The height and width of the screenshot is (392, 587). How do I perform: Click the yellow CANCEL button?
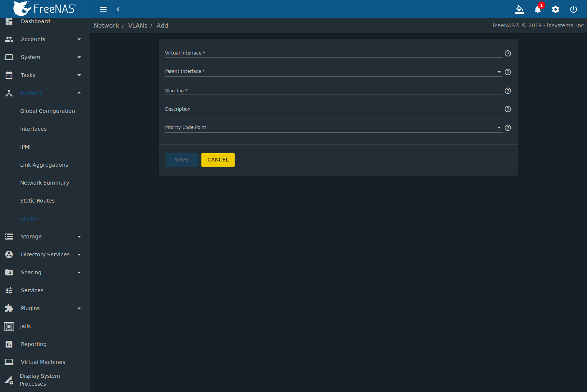pyautogui.click(x=218, y=160)
